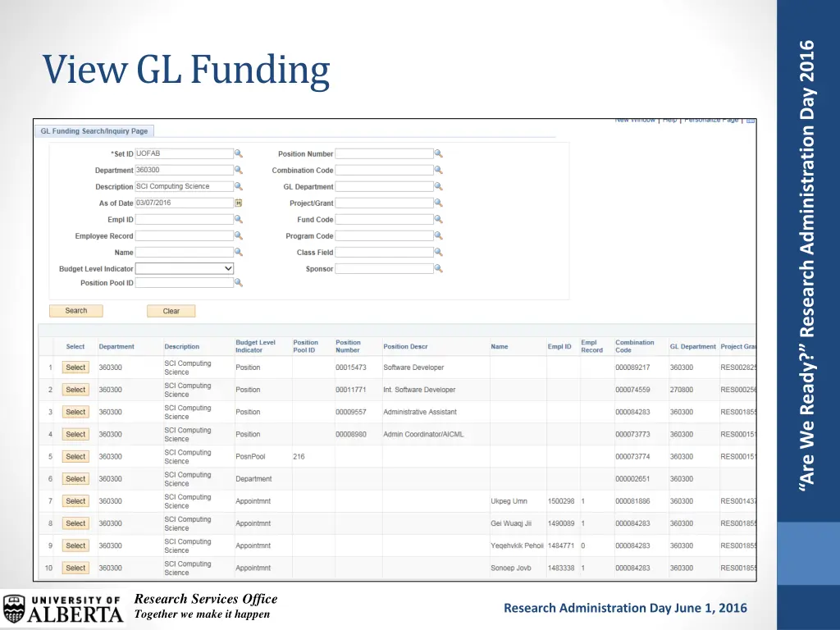Viewport: 840px width, 630px height.
Task: Select row 8 Gei Wuaqj Jii appointment
Action: tap(75, 523)
